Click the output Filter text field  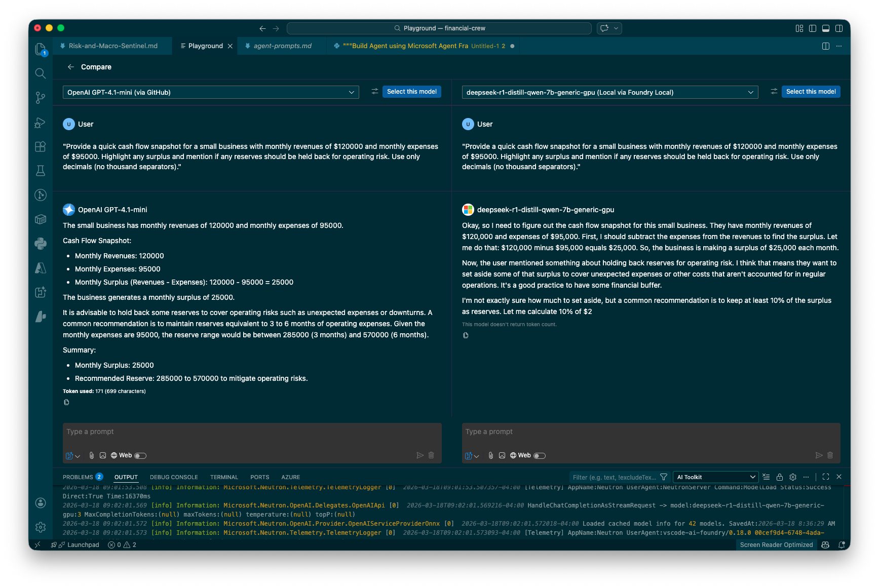tap(614, 477)
